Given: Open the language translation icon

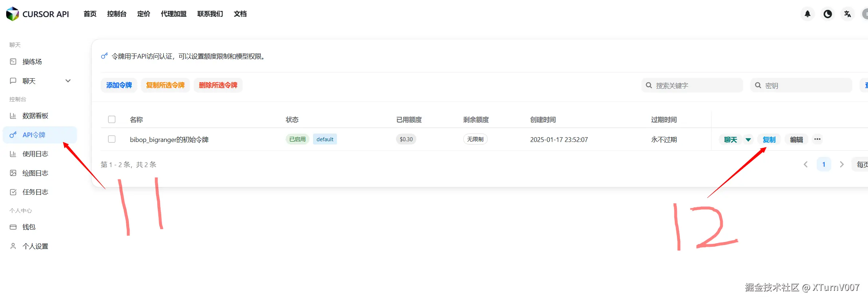Looking at the screenshot, I should coord(848,14).
